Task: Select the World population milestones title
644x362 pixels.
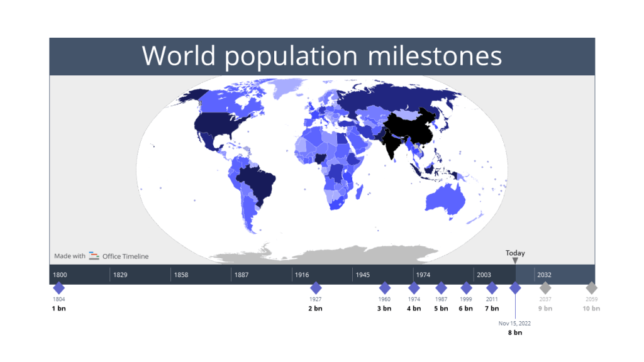Action: pyautogui.click(x=322, y=57)
